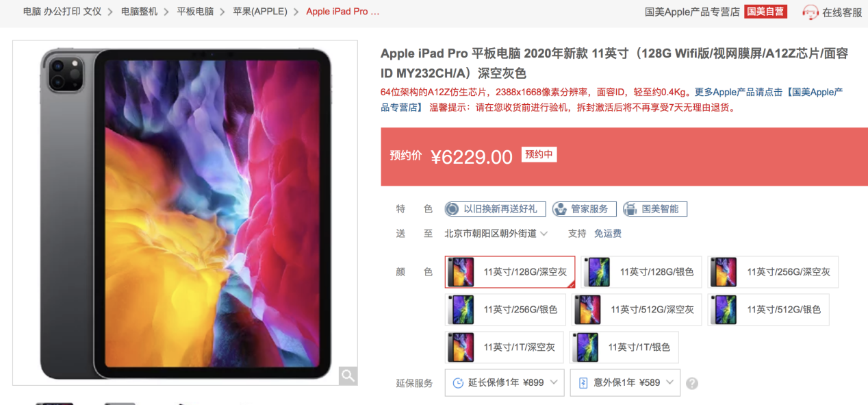Click the 管家服务 service icon

click(x=560, y=209)
